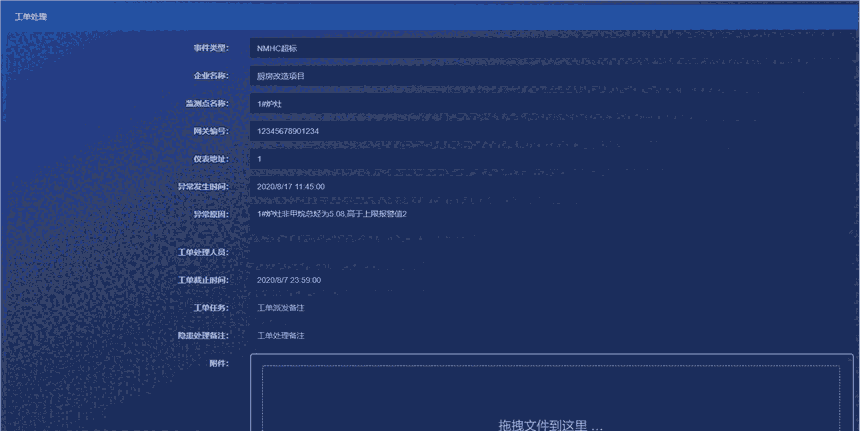This screenshot has width=860, height=431.
Task: Click the 工单处理人员 label
Action: pyautogui.click(x=203, y=252)
